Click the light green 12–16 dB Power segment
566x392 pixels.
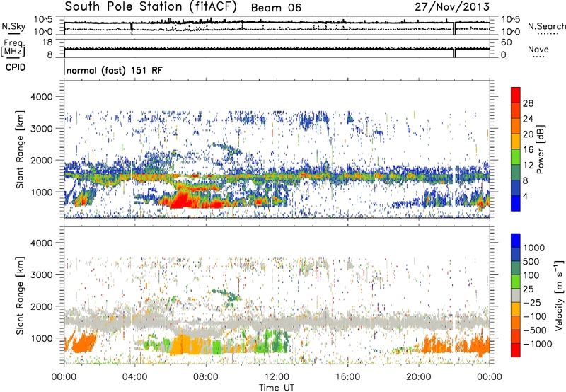[516, 157]
